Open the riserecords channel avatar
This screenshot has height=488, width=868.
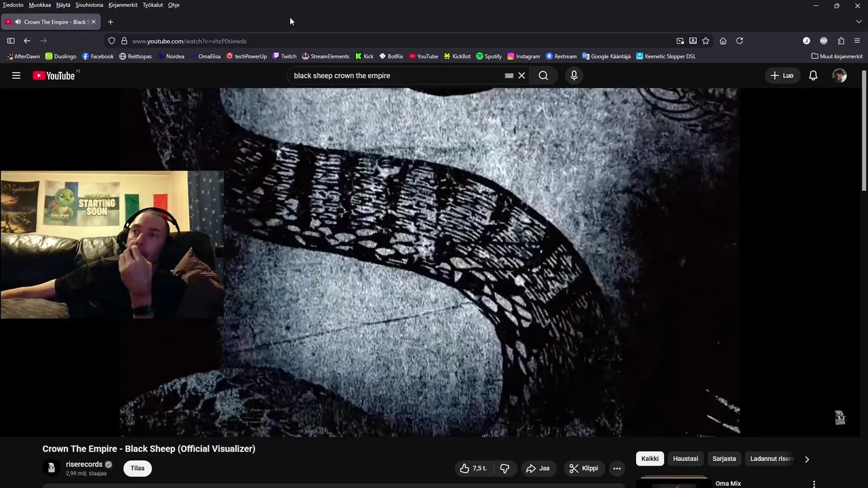click(x=51, y=468)
